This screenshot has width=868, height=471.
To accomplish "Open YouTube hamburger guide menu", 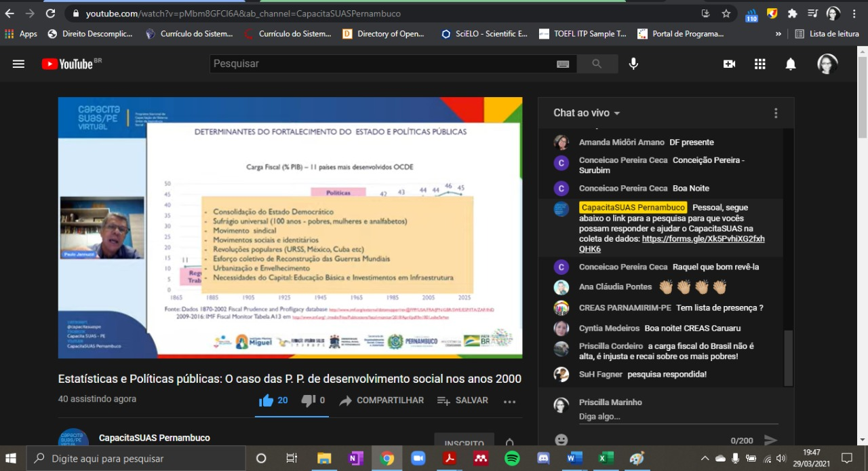I will [x=18, y=64].
